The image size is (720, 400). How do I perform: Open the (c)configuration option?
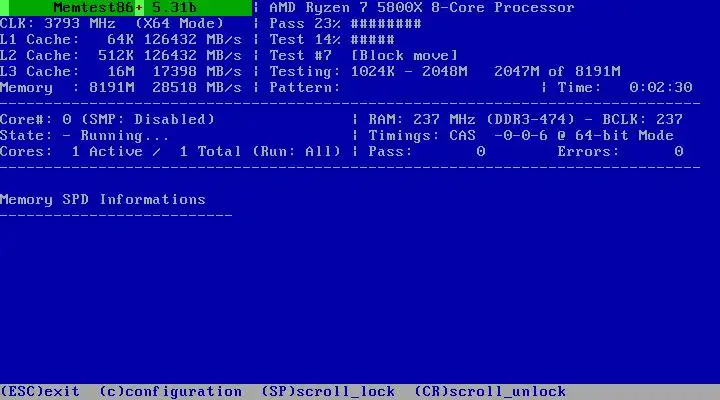point(170,392)
